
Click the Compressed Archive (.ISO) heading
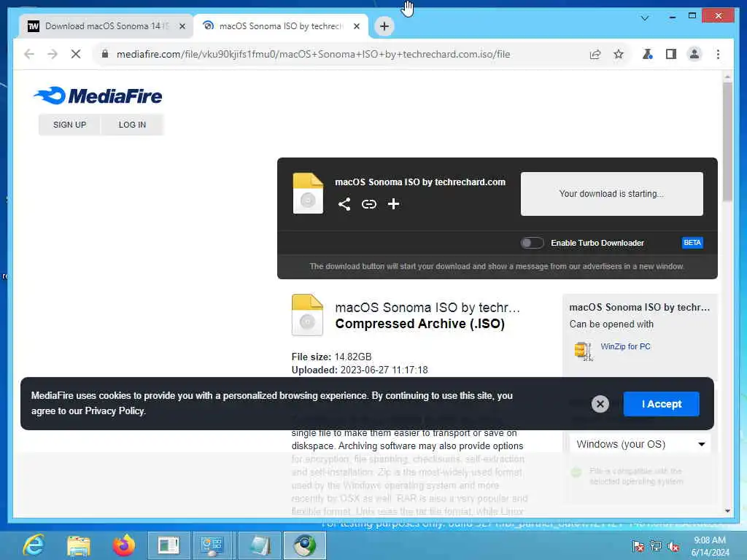click(x=419, y=324)
